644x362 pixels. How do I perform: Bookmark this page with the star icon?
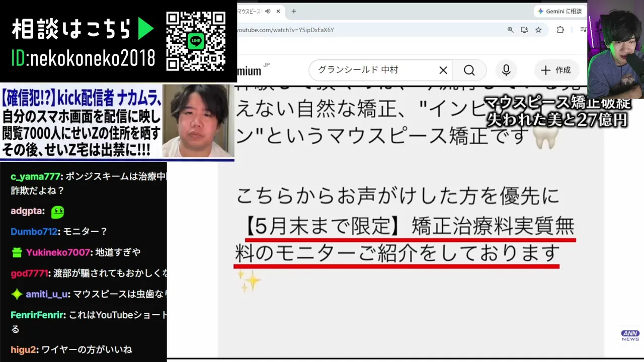pos(538,30)
